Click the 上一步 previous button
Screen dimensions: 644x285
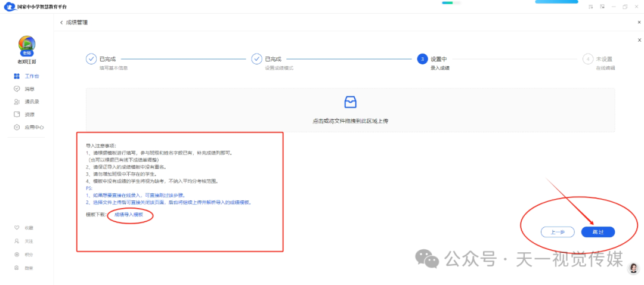558,232
